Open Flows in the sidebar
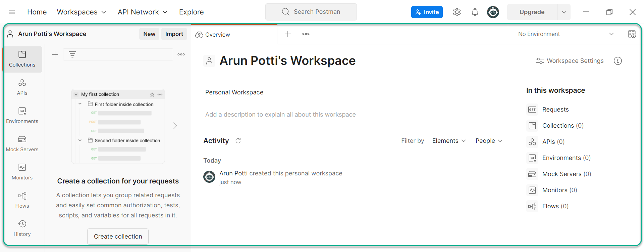Image resolution: width=644 pixels, height=252 pixels. coord(22,200)
